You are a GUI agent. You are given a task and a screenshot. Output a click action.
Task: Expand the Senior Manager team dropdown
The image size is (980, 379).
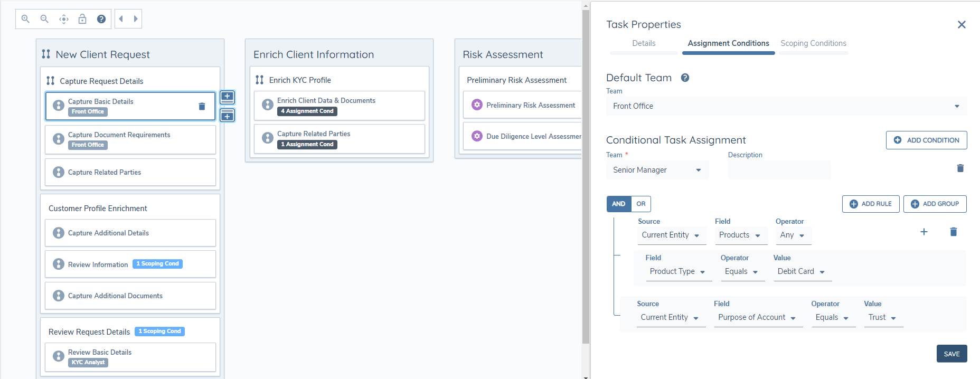(657, 170)
